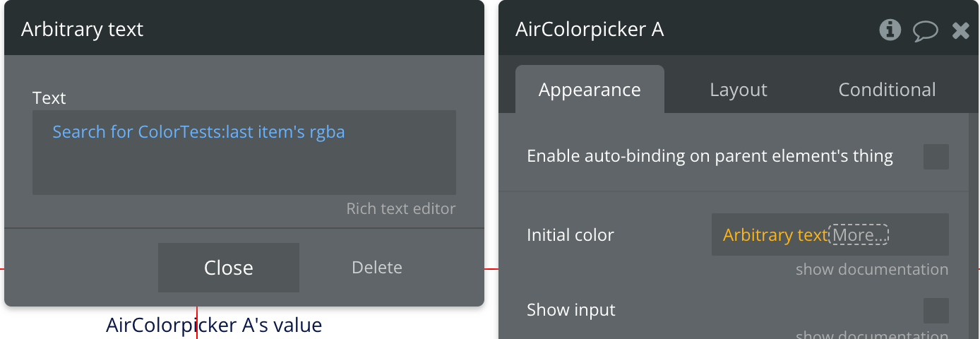The image size is (980, 339).
Task: Click Delete in the Arbitrary text dialog
Action: pyautogui.click(x=377, y=268)
